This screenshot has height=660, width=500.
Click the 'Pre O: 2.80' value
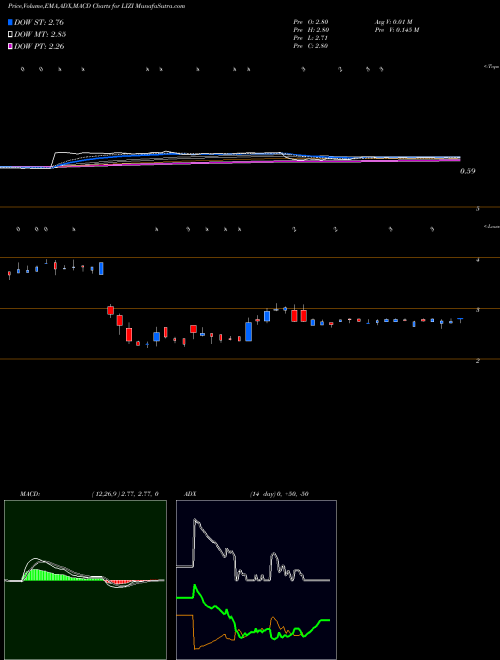coord(311,22)
